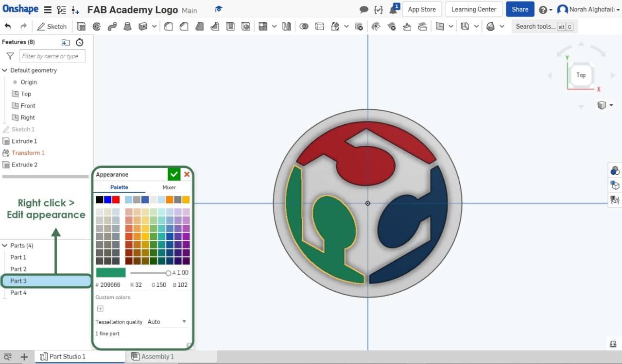Viewport: 622px width, 364px height.
Task: Pick the black color swatch
Action: [99, 199]
